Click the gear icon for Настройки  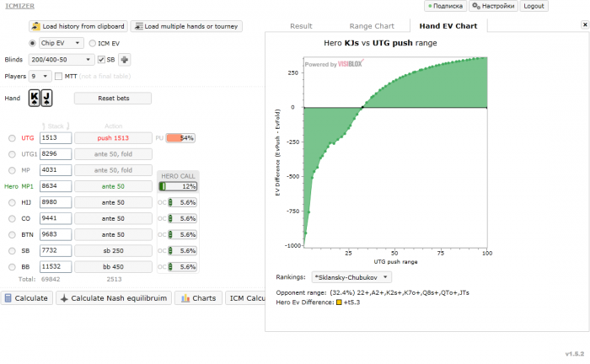point(476,6)
